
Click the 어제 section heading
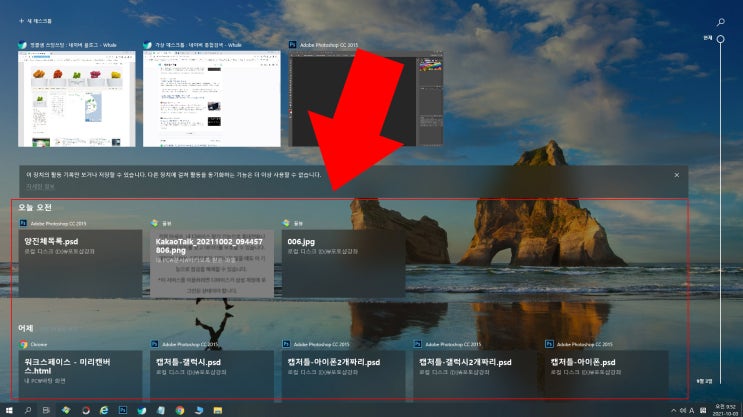point(26,328)
